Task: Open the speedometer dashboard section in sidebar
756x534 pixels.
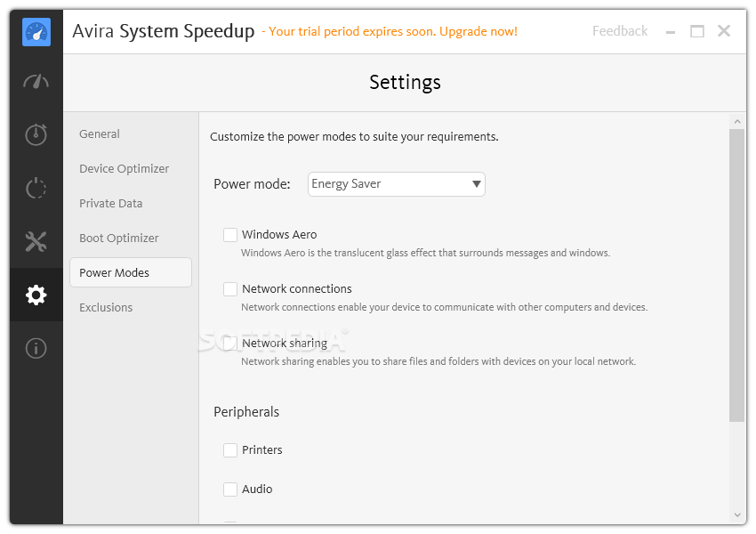Action: 36,82
